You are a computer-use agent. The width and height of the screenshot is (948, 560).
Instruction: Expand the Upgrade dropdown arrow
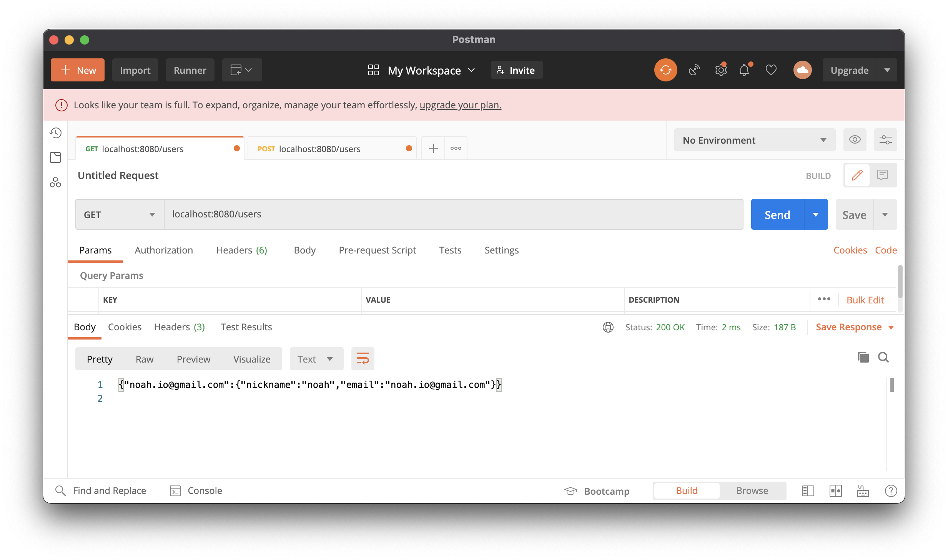(x=887, y=70)
